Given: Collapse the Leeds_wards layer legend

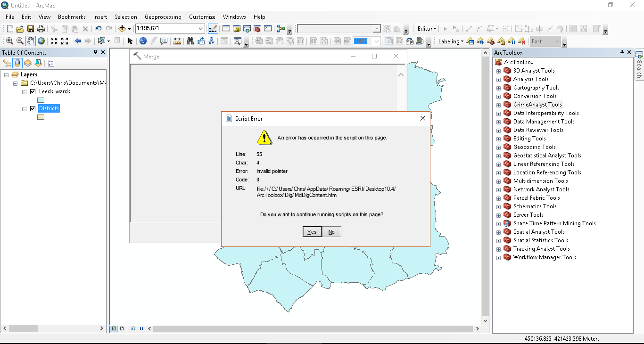Looking at the screenshot, I should [25, 91].
